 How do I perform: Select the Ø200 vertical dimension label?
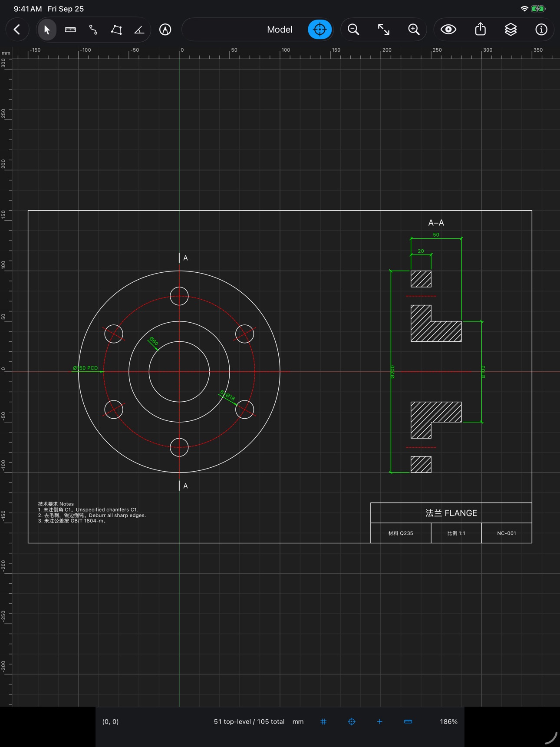[x=392, y=372]
